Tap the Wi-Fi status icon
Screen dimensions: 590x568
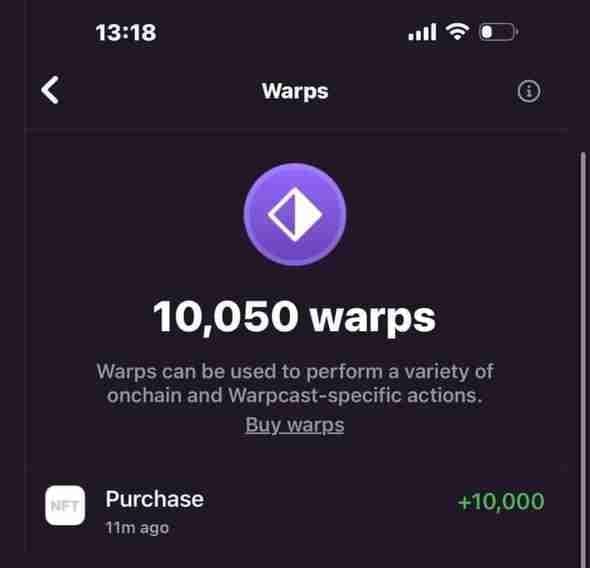click(458, 32)
